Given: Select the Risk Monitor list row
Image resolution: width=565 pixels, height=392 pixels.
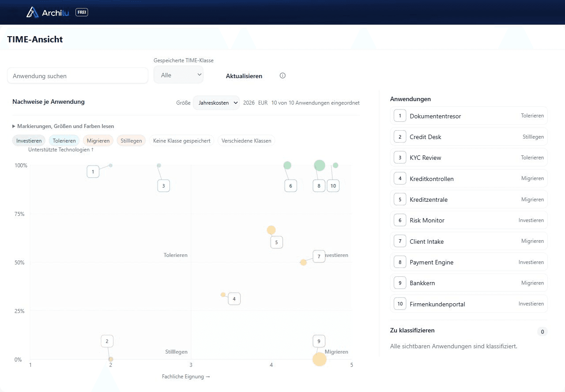Looking at the screenshot, I should click(469, 220).
